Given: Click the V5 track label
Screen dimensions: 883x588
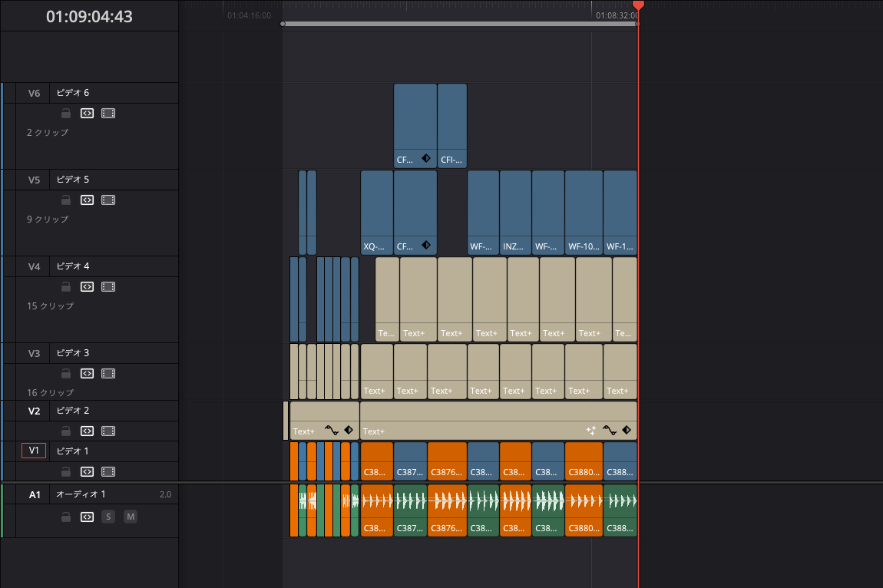Looking at the screenshot, I should point(34,180).
